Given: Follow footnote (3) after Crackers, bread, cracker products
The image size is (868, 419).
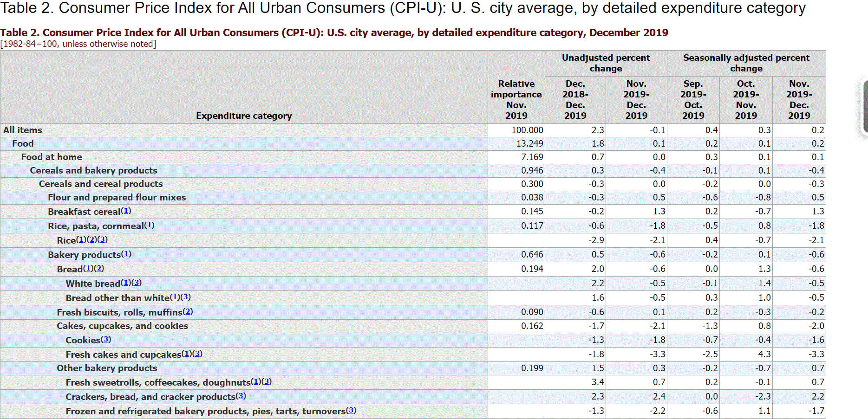Looking at the screenshot, I should click(241, 396).
